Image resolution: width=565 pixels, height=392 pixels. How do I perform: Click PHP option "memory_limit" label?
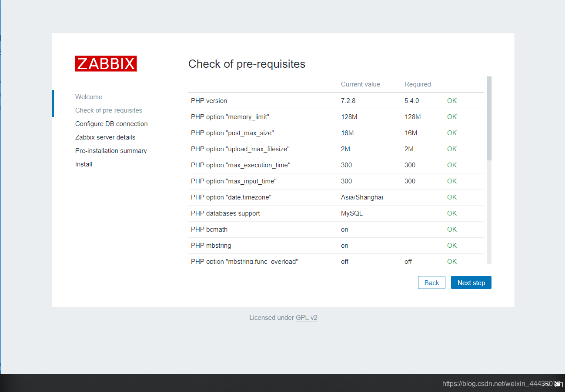(230, 117)
